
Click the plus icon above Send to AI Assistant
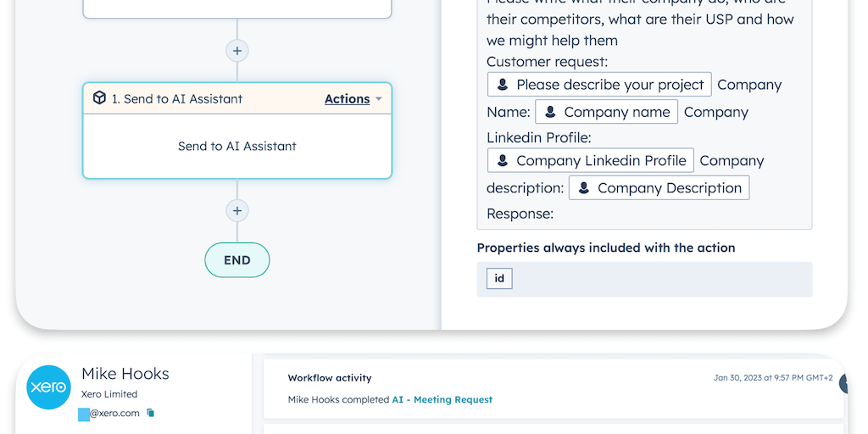click(x=236, y=51)
